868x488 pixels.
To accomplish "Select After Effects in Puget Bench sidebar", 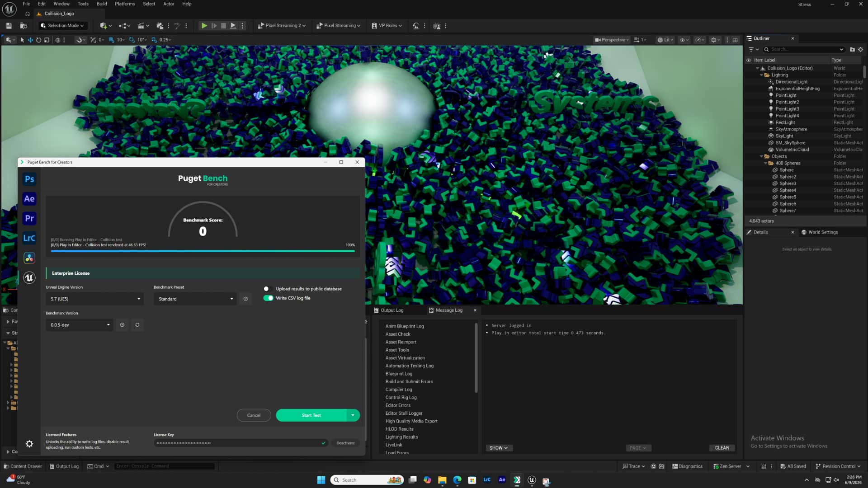I will pos(29,199).
